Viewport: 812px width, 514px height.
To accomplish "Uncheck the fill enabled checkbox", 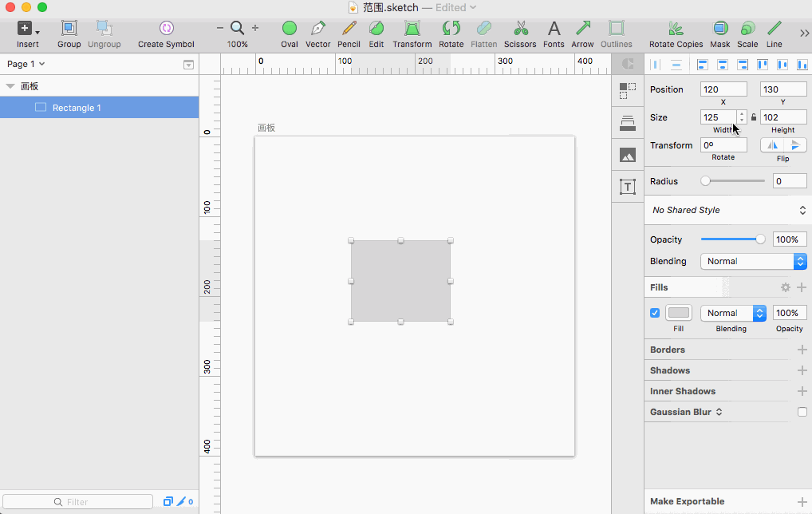I will click(x=655, y=313).
